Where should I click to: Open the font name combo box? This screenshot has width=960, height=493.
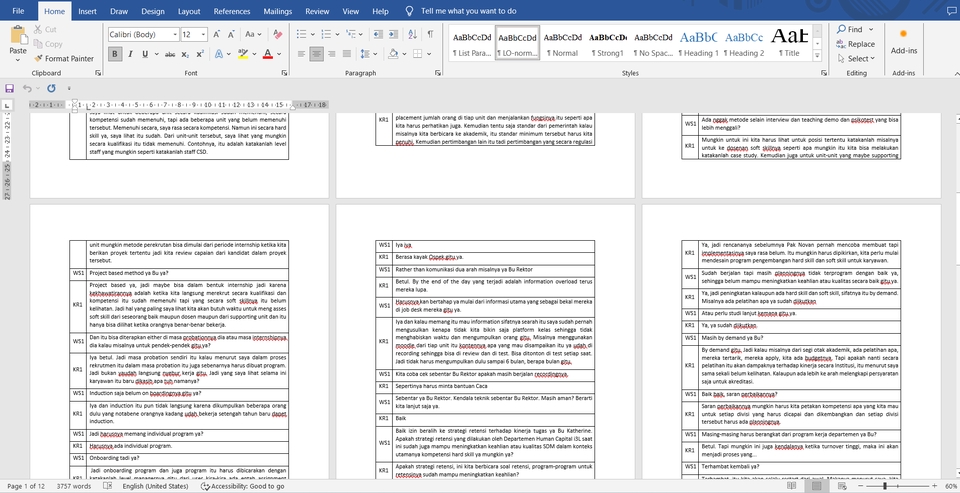(x=144, y=35)
